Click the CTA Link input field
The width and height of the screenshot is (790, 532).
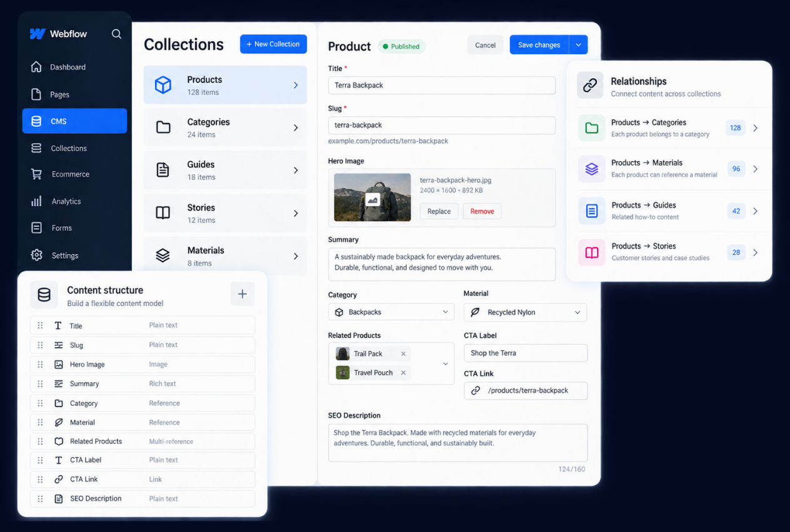[x=526, y=390]
